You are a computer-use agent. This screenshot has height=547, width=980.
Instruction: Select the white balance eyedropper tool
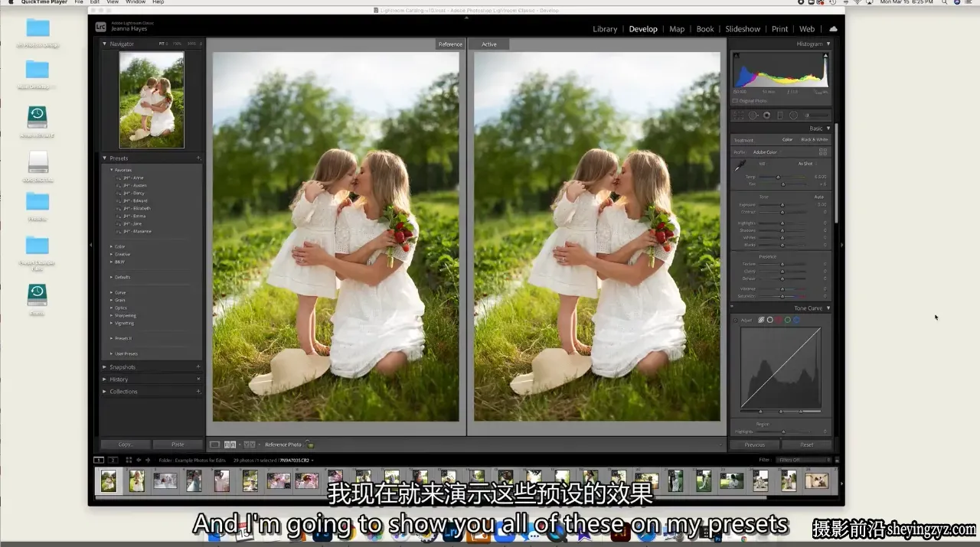(740, 165)
